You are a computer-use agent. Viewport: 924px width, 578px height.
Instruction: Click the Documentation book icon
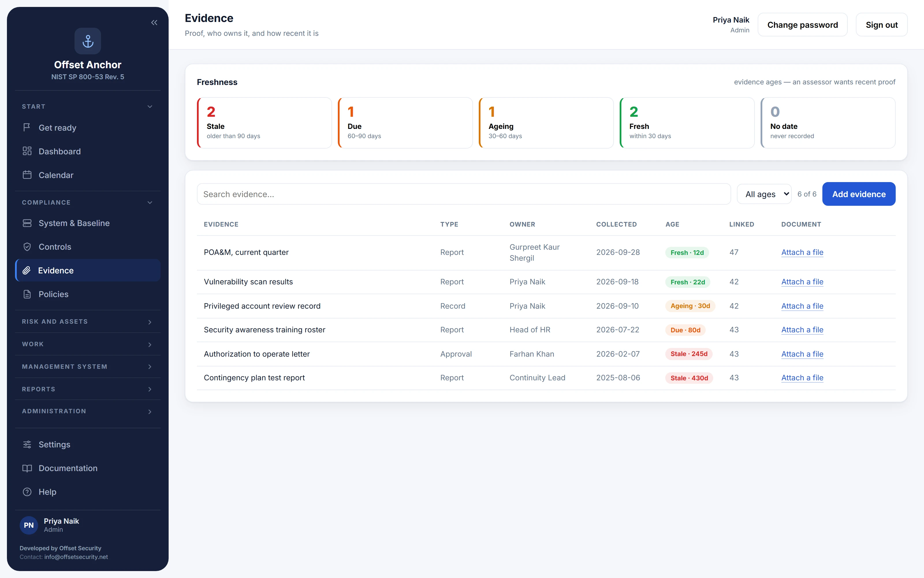27,468
